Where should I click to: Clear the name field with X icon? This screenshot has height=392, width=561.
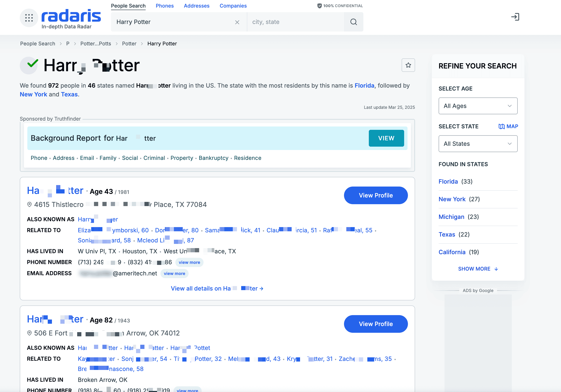[237, 22]
